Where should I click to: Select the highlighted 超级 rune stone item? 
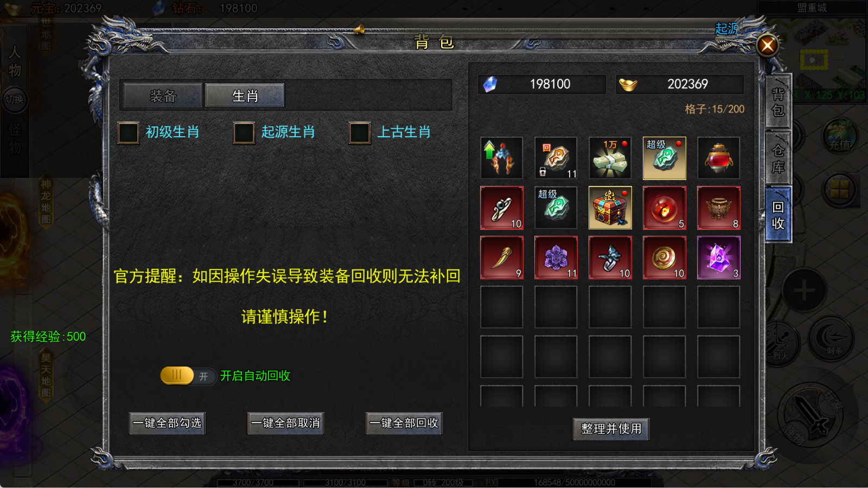(665, 158)
